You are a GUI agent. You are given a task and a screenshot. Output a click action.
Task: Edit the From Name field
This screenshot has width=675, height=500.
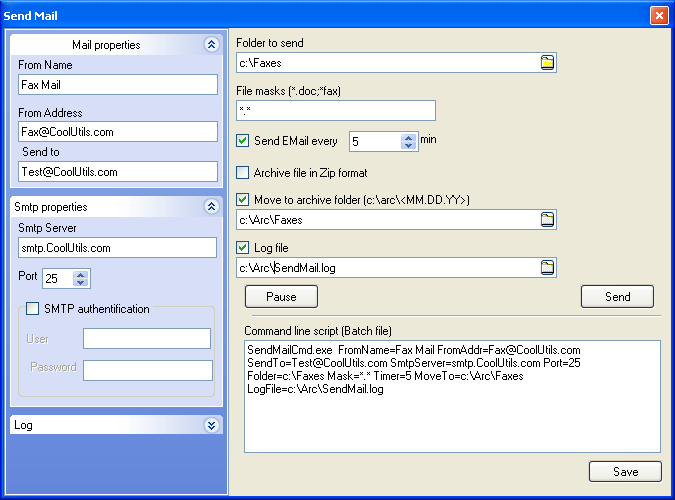click(118, 84)
